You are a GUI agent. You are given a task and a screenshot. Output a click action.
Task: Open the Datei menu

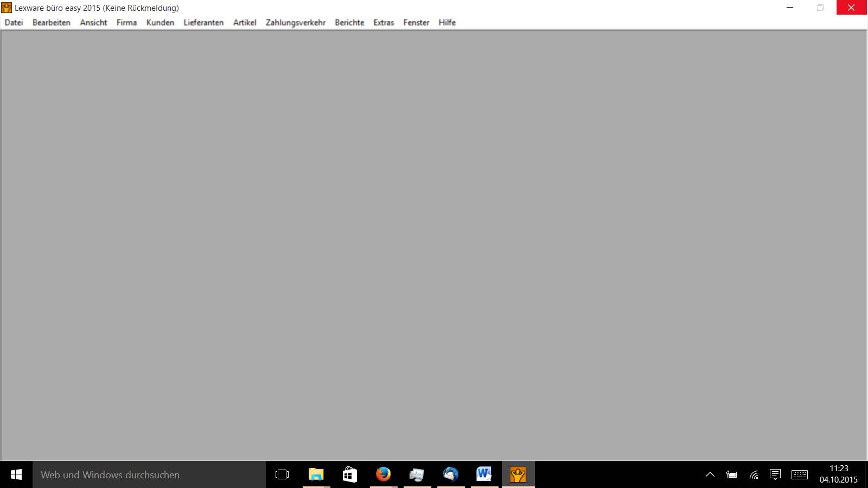click(14, 22)
